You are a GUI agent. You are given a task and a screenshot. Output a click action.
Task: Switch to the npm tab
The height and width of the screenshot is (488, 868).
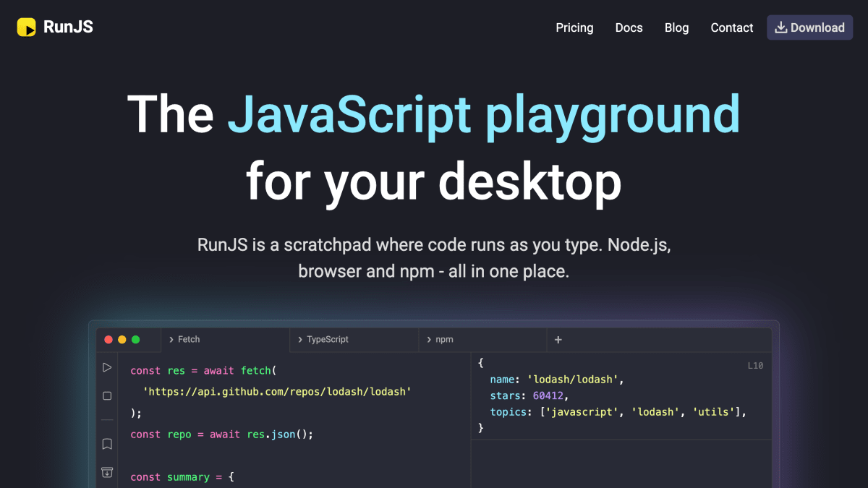point(483,340)
